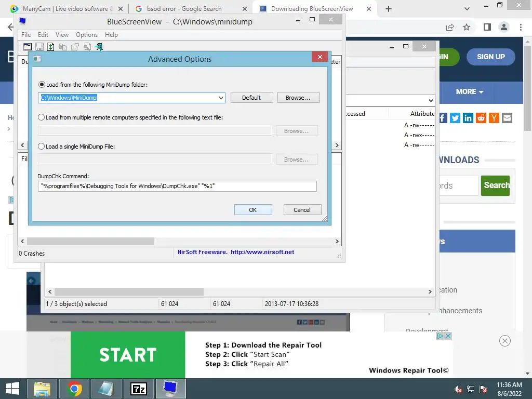Share via Hacker News Y icon
Screen dimensions: 532x399
(494, 118)
